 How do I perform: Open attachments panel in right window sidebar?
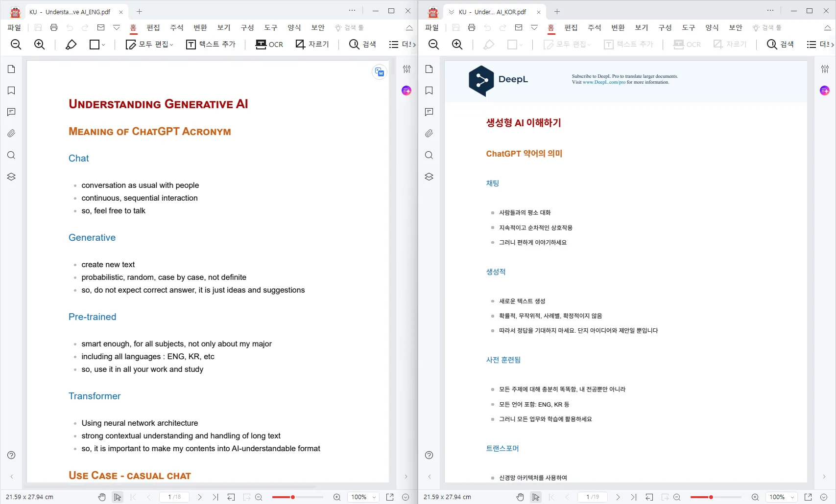pos(429,134)
